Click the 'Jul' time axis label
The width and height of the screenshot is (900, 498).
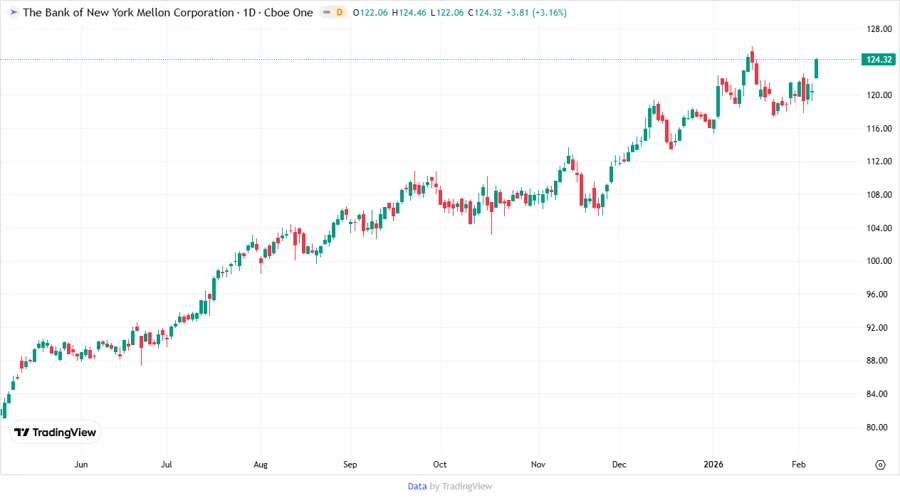tap(166, 464)
